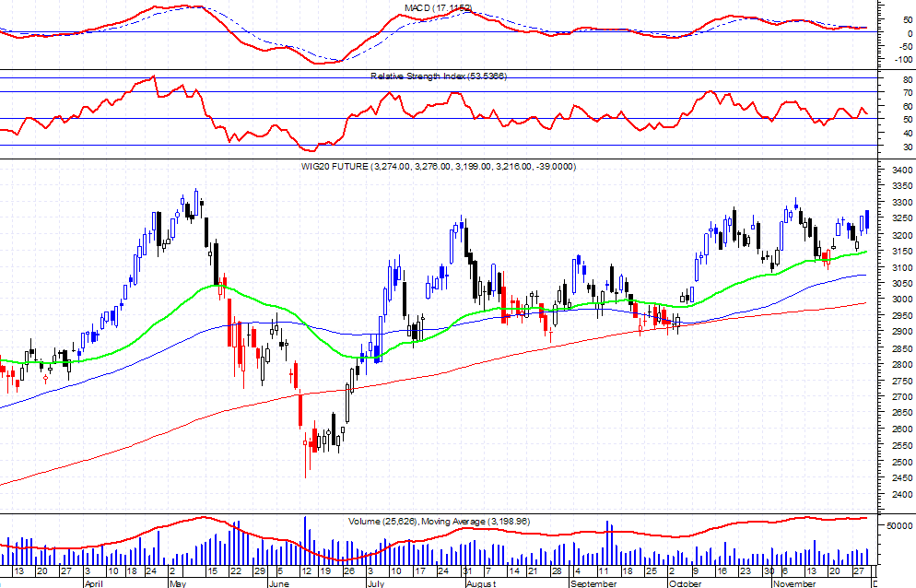
Task: Select the May month label on time axis
Action: click(x=178, y=583)
